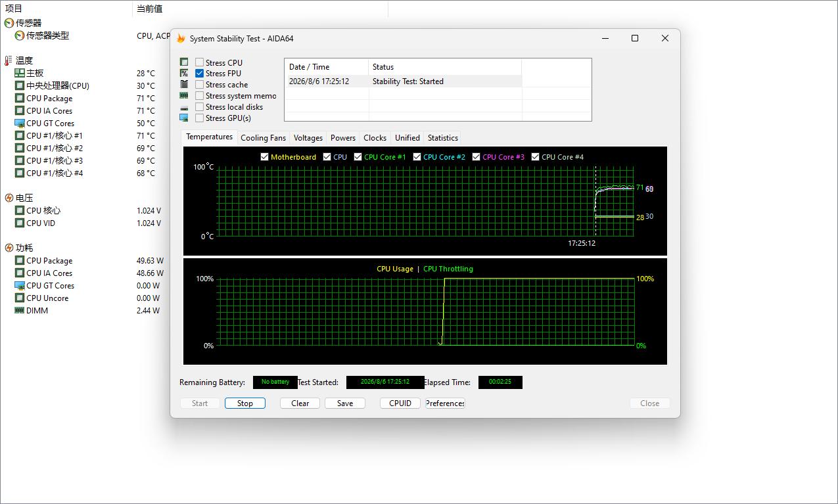Switch to the Cooling Fans tab
Screen dimensions: 838x504
pyautogui.click(x=263, y=138)
